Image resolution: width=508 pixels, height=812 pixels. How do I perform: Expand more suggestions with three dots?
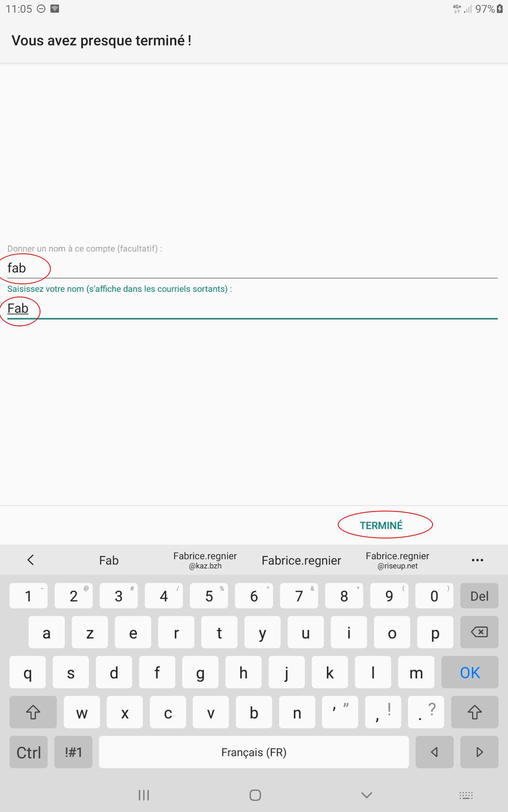[x=477, y=560]
